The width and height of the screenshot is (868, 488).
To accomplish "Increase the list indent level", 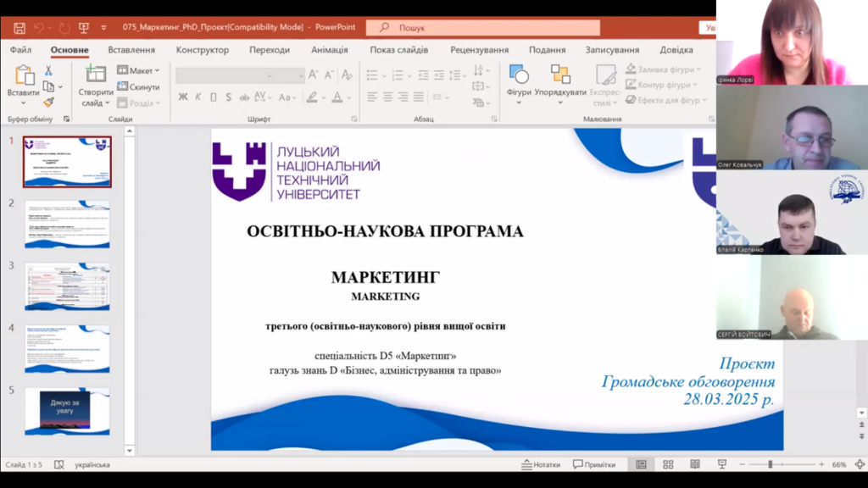I will point(439,75).
